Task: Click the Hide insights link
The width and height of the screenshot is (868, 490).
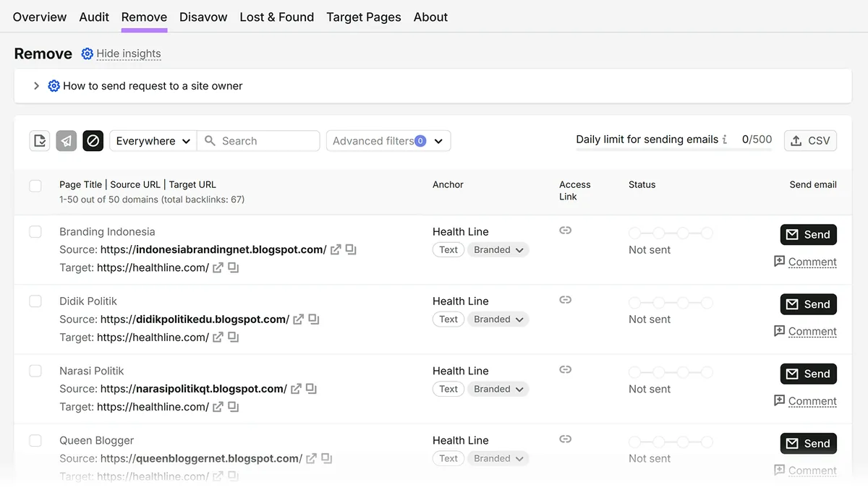Action: (129, 53)
